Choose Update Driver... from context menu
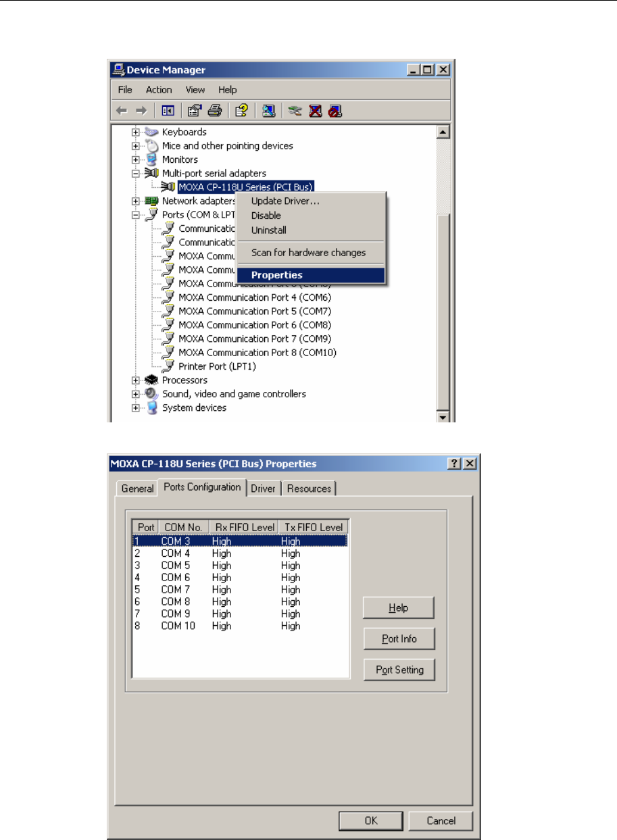Viewport: 617px width, 840px height. [311, 201]
